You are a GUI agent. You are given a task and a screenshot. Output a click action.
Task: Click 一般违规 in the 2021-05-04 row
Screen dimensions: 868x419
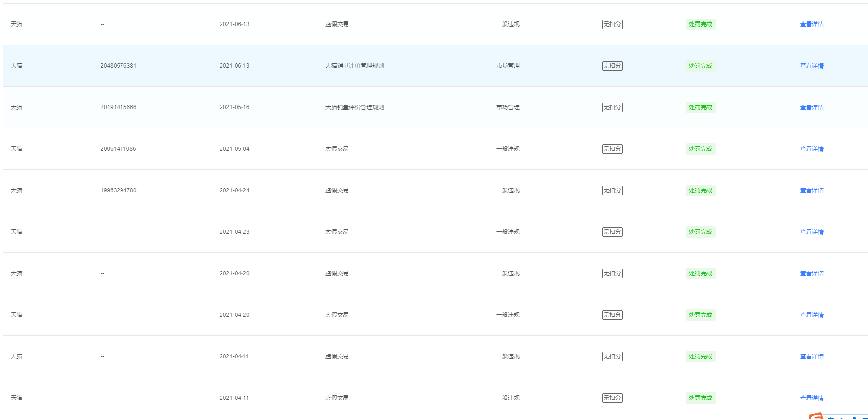507,149
